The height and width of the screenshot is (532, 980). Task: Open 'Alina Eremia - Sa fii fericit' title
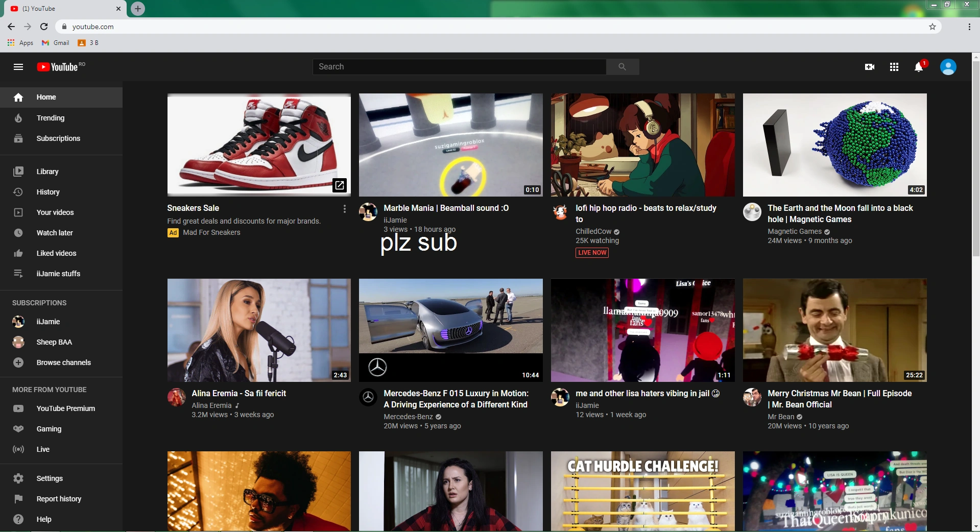click(x=238, y=394)
